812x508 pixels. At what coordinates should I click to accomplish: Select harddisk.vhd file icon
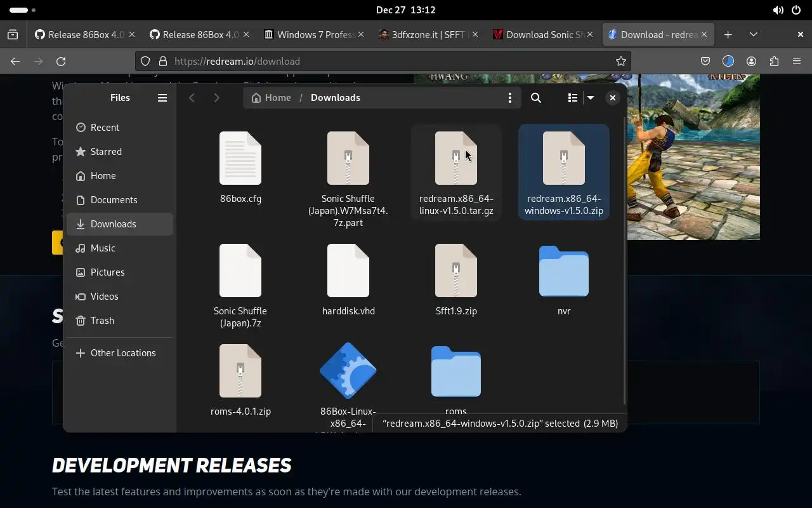click(348, 271)
